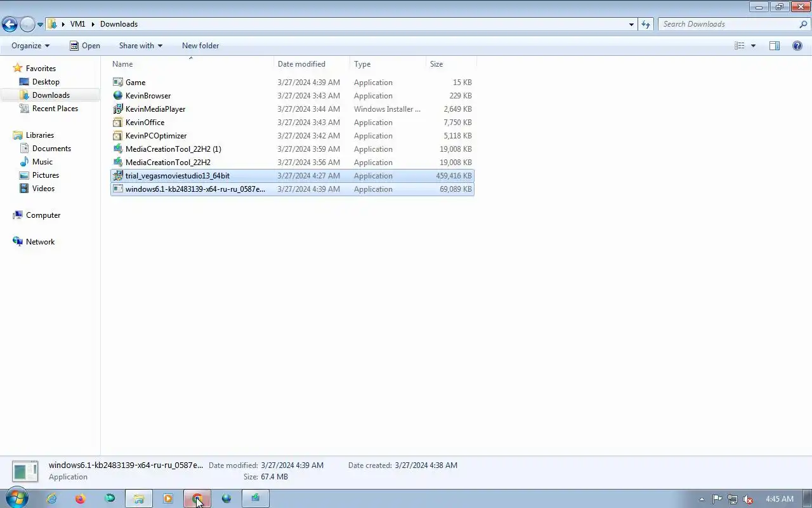Switch to the Media Creation Tool taskbar button
Viewport: 812px width, 508px height.
click(256, 499)
